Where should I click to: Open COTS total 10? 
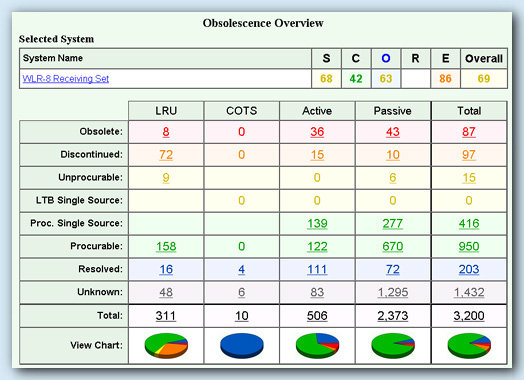click(242, 316)
